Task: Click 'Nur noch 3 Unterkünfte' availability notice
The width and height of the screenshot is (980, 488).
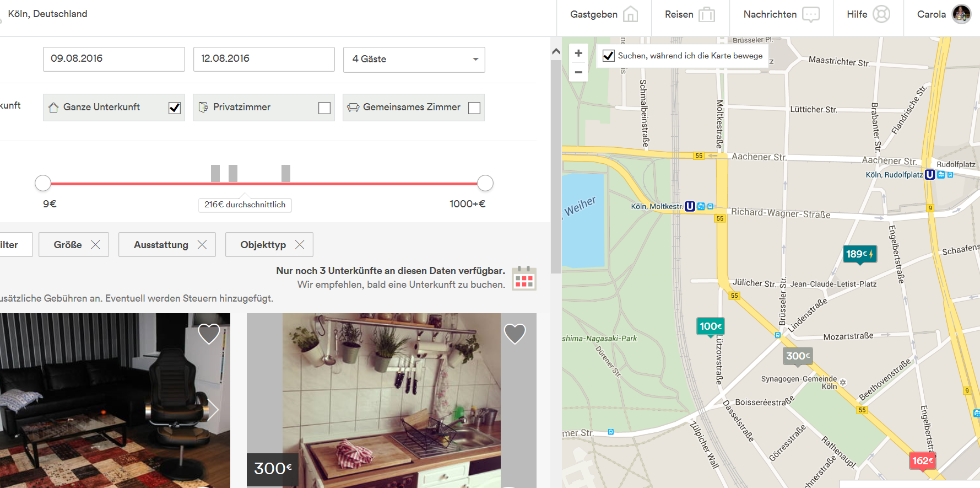Action: coord(391,271)
